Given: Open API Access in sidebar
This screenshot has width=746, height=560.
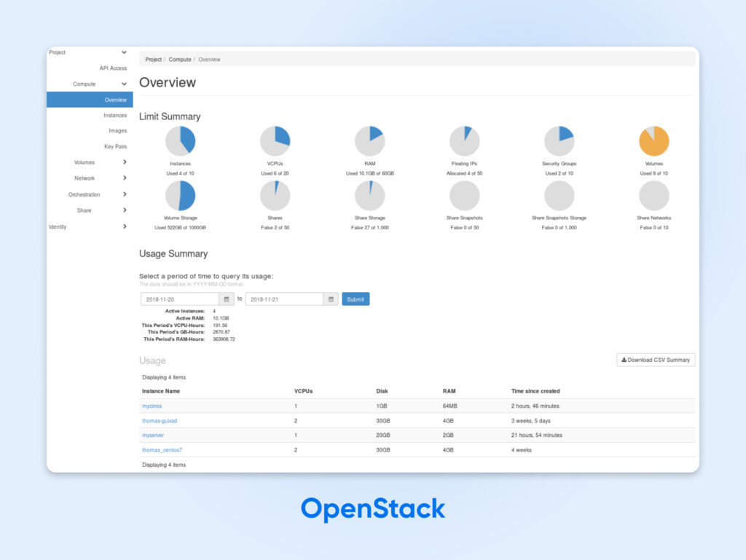Looking at the screenshot, I should click(113, 68).
